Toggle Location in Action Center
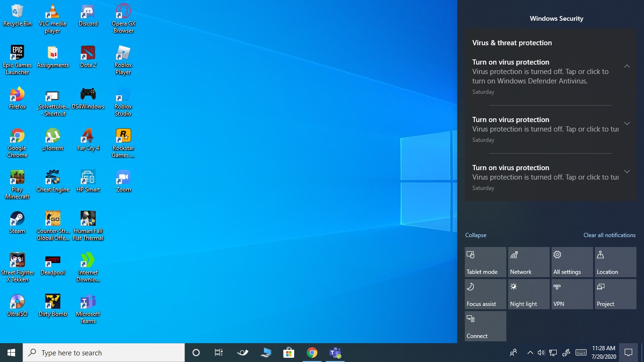The width and height of the screenshot is (644, 362). (616, 262)
